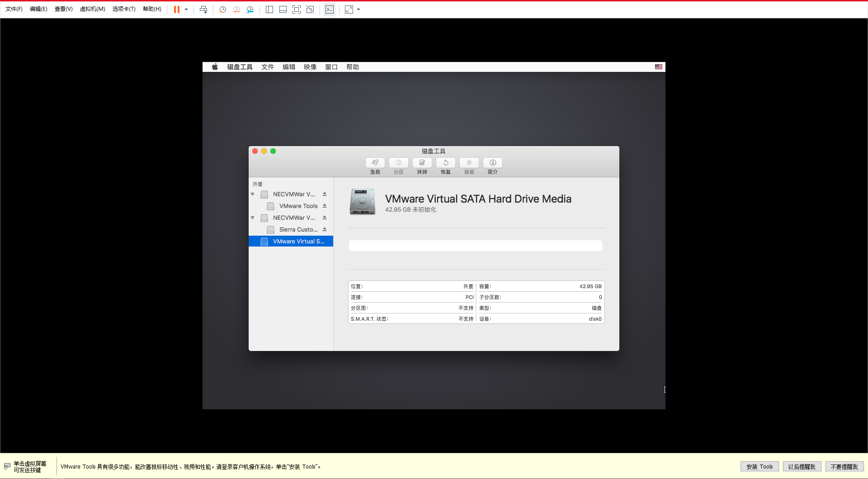Click the 外置 sidebar section header
Screen dimensions: 868x479
click(x=258, y=184)
